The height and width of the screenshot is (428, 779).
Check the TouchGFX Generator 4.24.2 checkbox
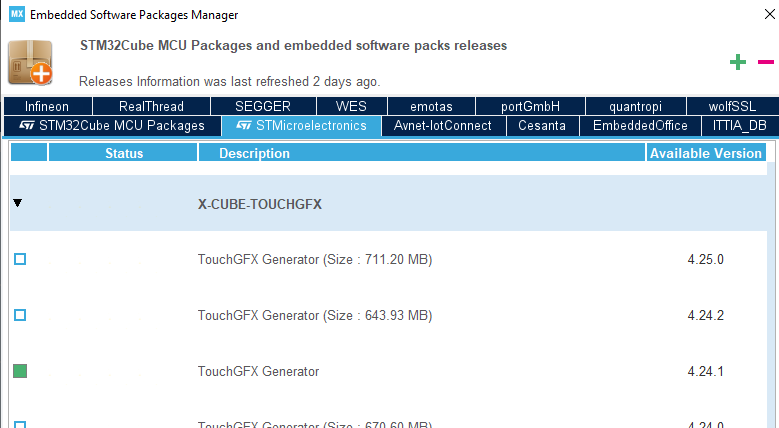20,315
